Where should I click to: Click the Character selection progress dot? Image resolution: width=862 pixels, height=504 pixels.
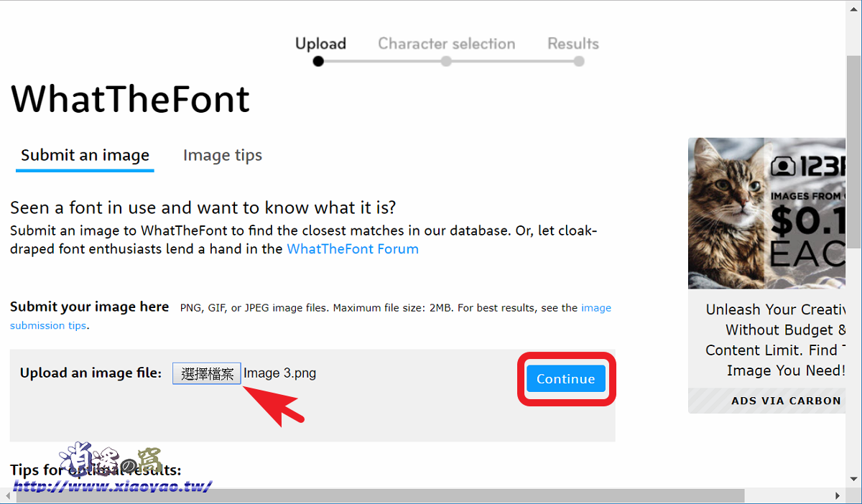[446, 61]
